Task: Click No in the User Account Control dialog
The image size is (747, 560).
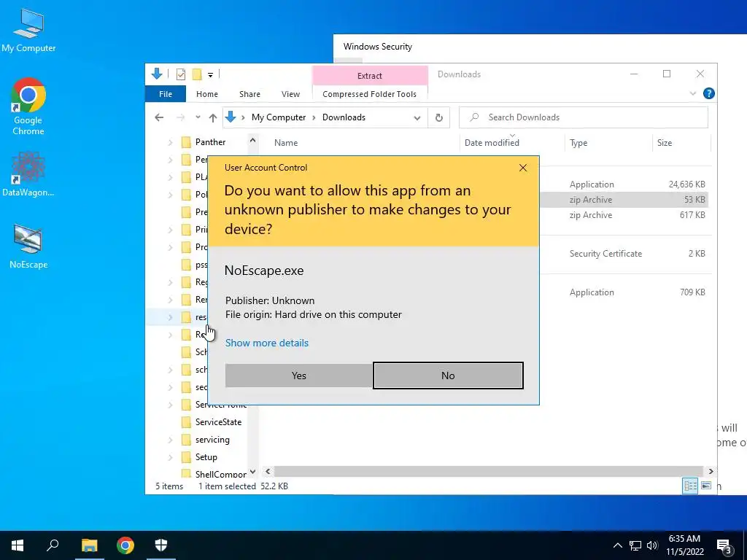Action: pos(448,376)
